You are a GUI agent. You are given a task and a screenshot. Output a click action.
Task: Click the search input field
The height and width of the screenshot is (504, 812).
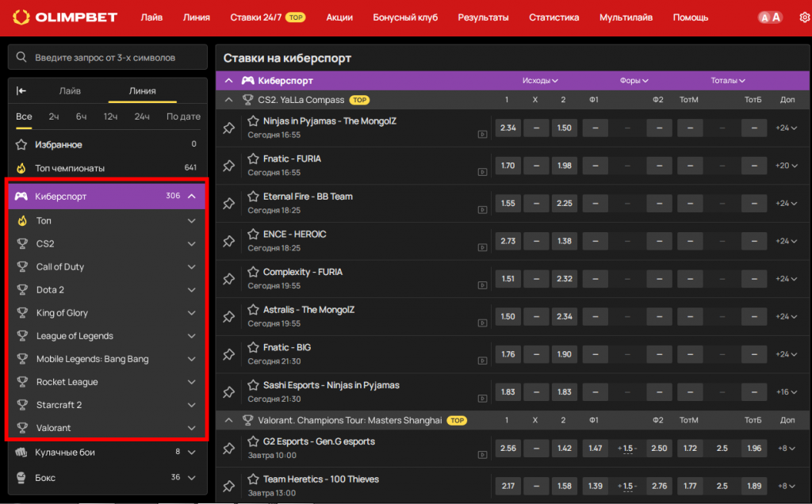coord(108,57)
